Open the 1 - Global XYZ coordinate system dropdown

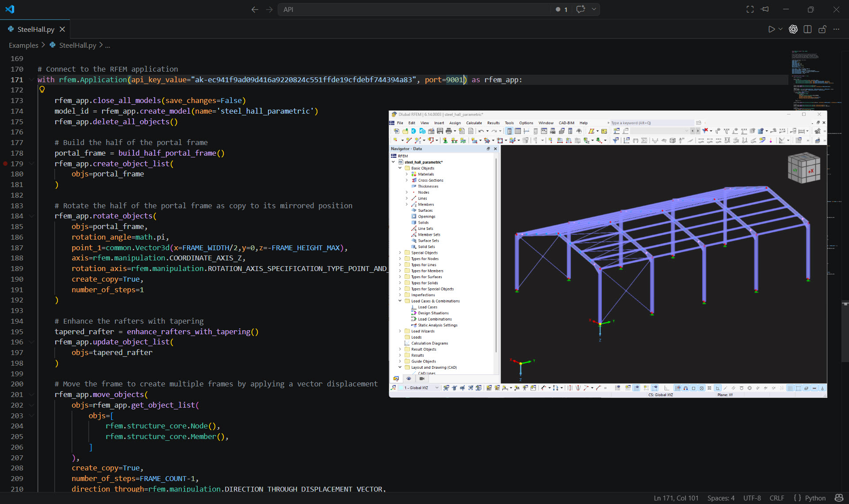(x=437, y=388)
